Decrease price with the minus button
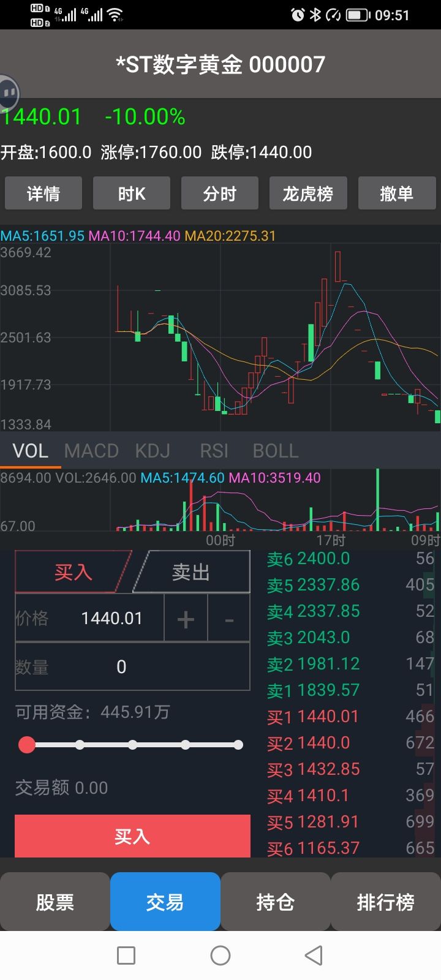The image size is (441, 980). 229,619
